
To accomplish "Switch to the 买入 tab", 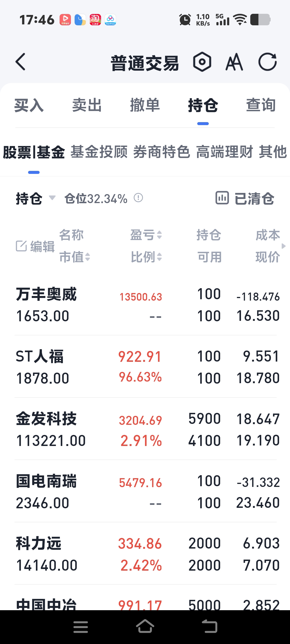I will [x=29, y=105].
